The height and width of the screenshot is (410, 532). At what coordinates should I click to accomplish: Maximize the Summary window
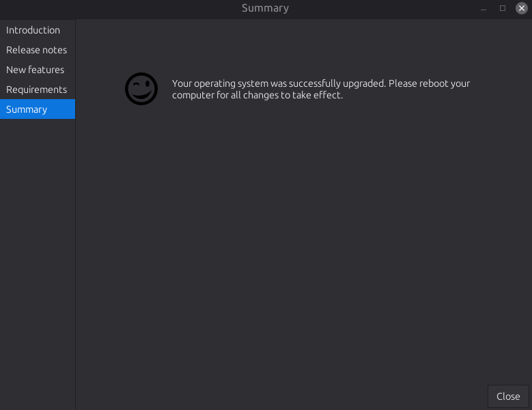pyautogui.click(x=503, y=8)
